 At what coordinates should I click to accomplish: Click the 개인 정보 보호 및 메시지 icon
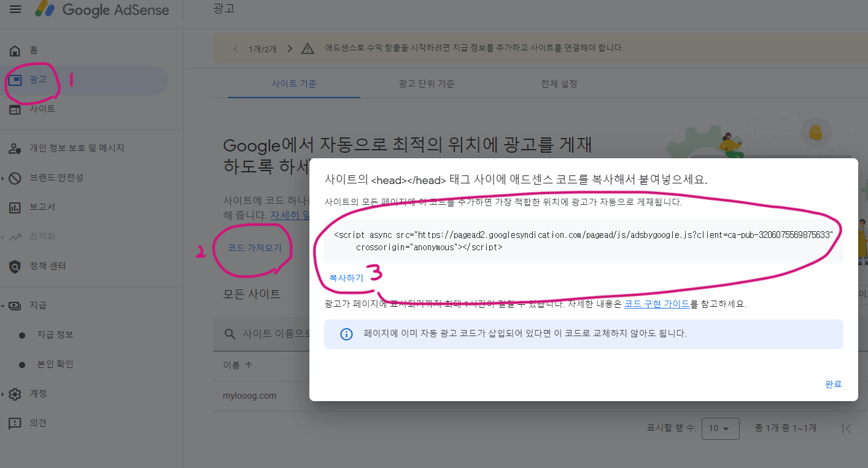(15, 148)
